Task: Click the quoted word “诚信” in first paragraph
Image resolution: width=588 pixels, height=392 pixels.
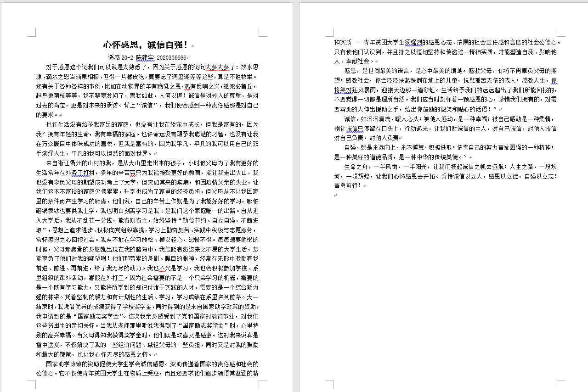Action: pos(140,106)
